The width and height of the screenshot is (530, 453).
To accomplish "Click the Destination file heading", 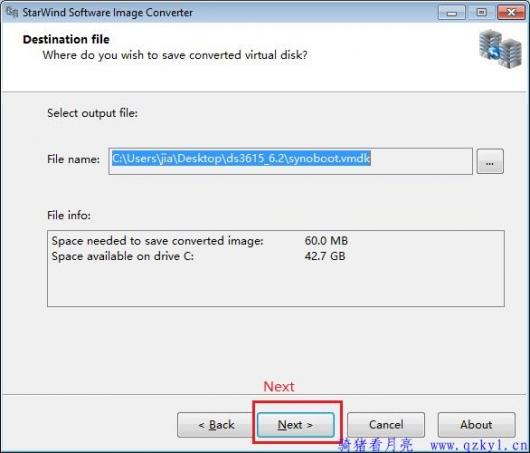I will click(x=66, y=39).
